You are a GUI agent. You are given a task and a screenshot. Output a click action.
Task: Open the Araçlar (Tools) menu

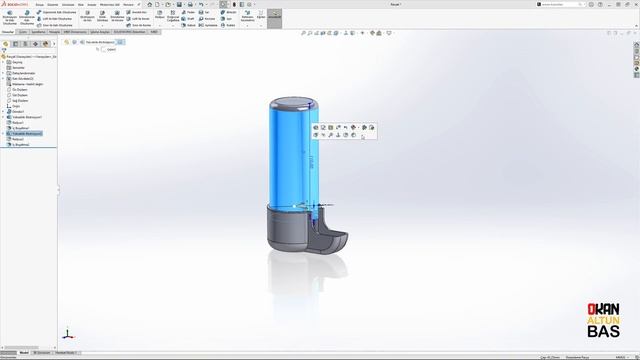pos(92,4)
